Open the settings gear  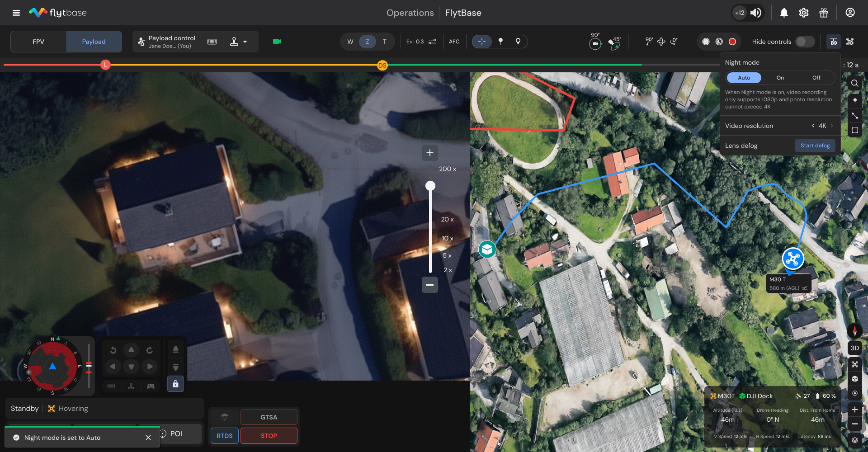point(804,13)
